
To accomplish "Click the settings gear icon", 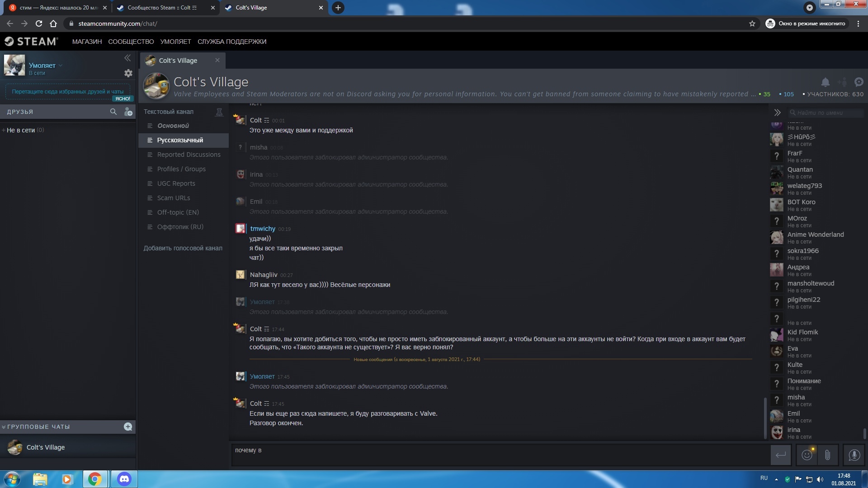I will point(127,73).
